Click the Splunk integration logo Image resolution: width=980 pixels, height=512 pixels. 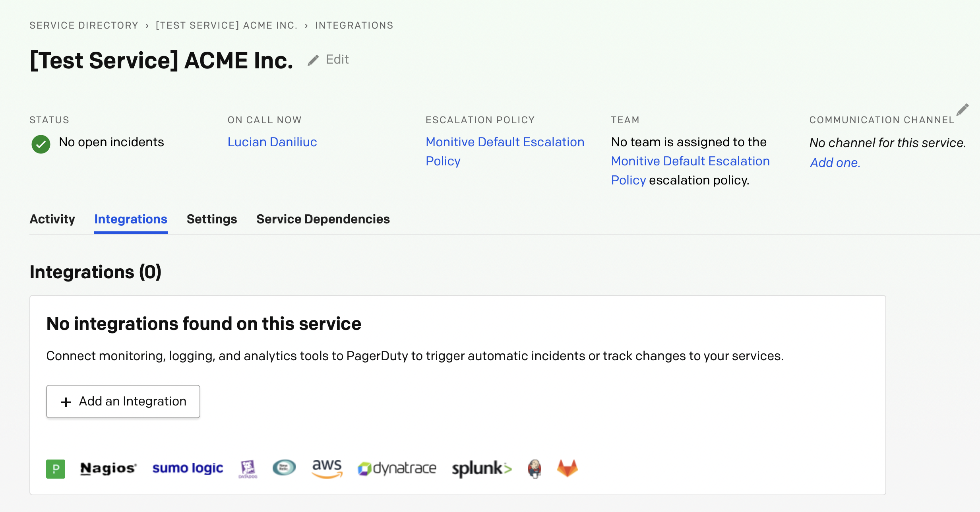(x=482, y=469)
